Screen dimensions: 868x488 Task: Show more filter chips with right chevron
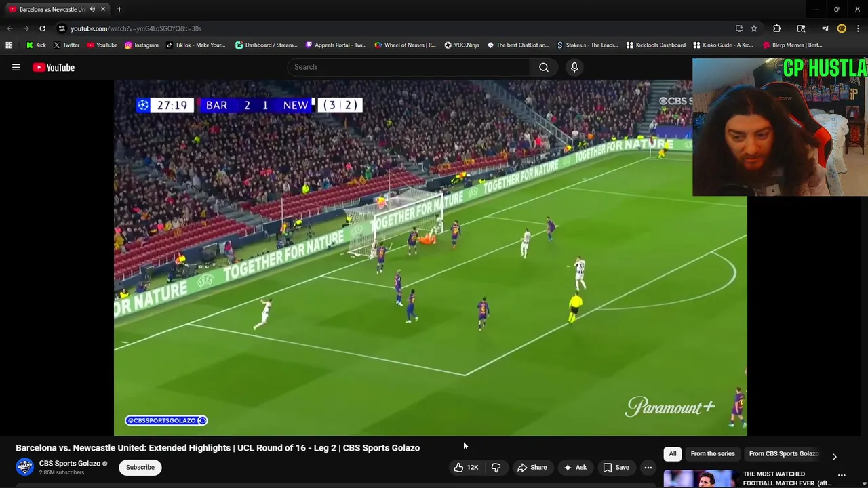click(x=834, y=456)
